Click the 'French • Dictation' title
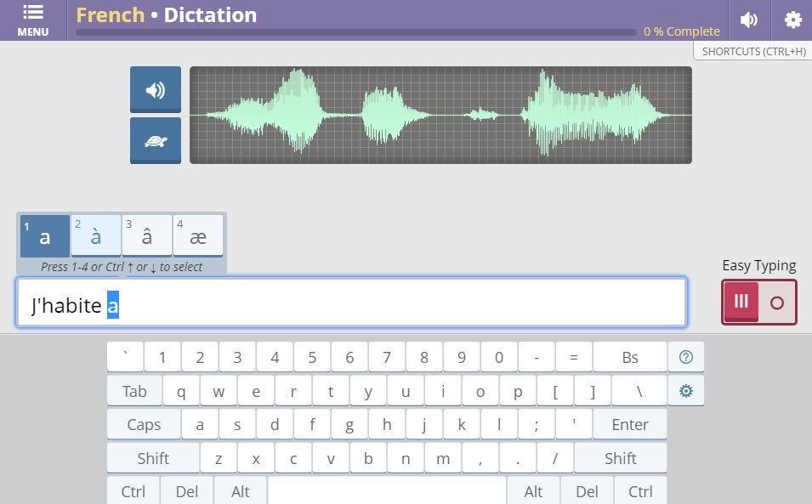This screenshot has width=812, height=504. click(x=167, y=15)
